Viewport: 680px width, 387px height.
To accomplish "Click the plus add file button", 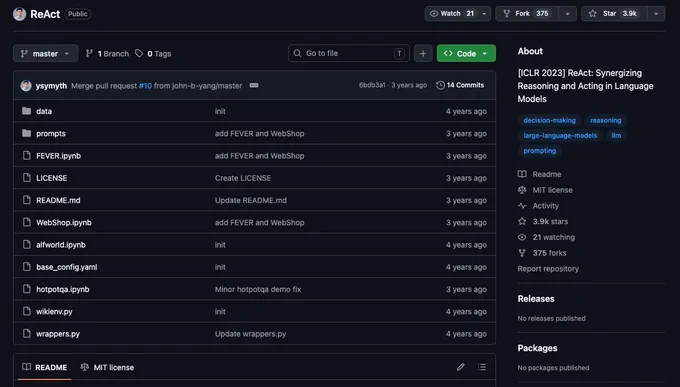I will coord(423,53).
